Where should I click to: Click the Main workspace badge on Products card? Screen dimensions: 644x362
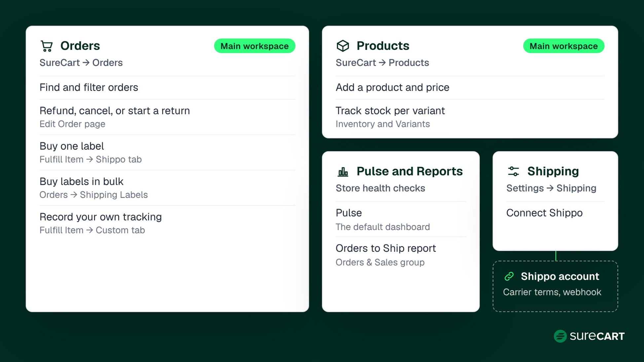click(563, 46)
